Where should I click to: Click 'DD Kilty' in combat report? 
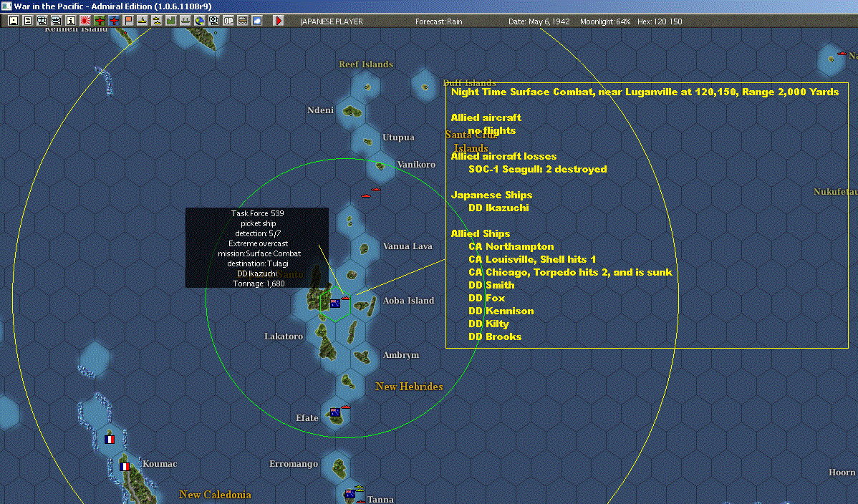(488, 324)
